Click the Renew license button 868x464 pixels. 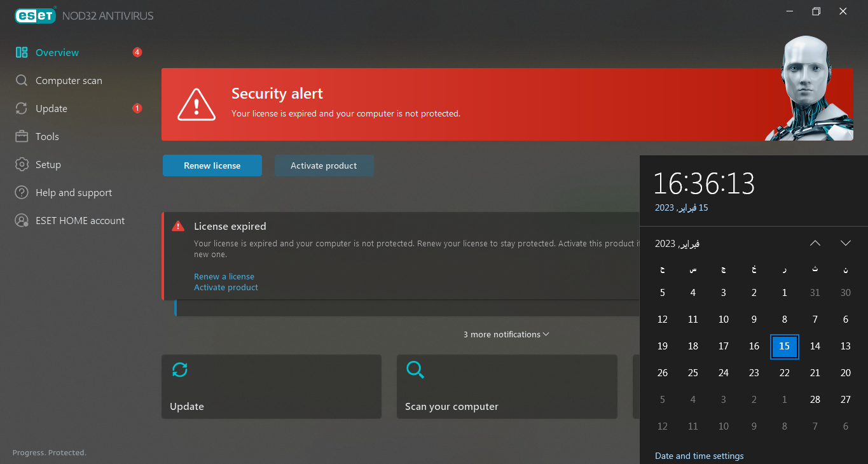212,165
